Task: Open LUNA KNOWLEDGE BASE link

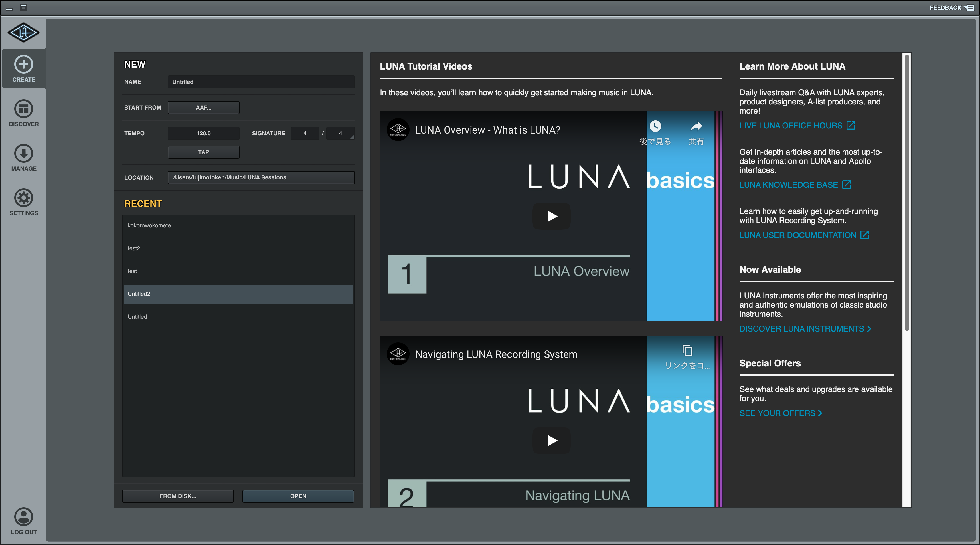Action: [795, 185]
